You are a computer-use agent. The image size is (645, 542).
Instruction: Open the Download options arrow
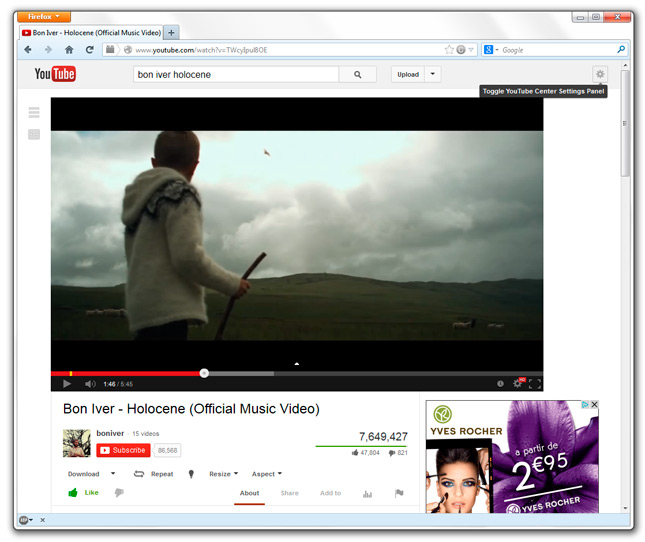[x=113, y=473]
